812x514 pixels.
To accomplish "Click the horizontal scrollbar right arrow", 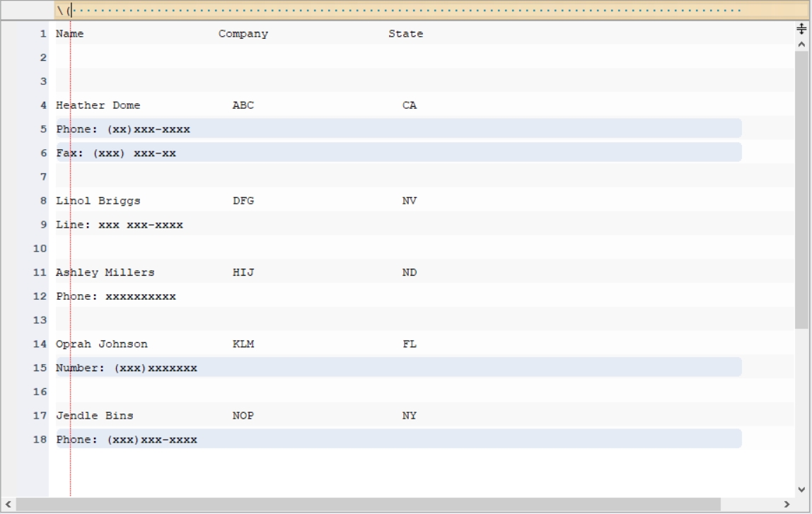I will tap(787, 504).
